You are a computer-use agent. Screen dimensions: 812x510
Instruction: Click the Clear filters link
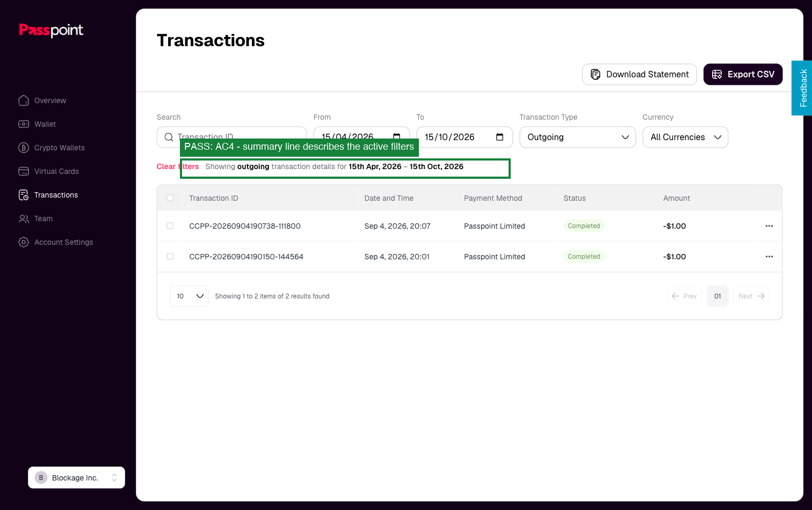pos(178,166)
